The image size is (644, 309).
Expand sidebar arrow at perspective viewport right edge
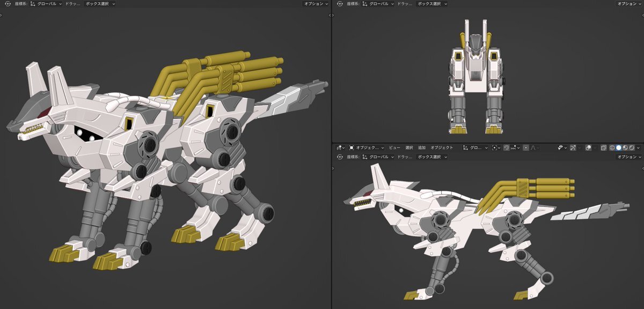point(329,15)
